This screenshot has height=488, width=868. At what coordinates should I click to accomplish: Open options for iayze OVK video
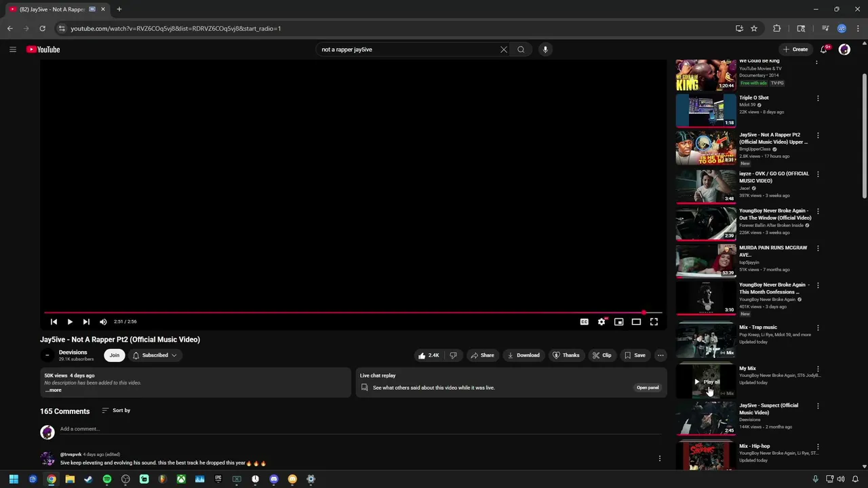click(x=817, y=174)
